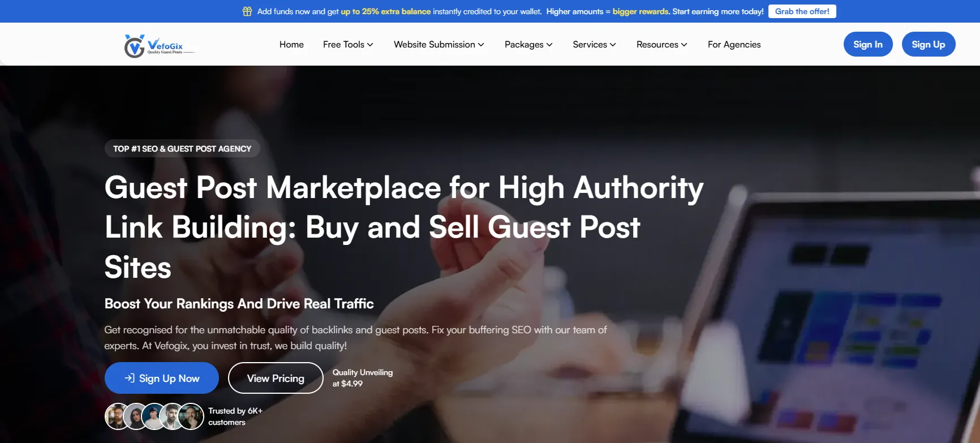
Task: Expand the Free Tools dropdown
Action: coord(348,45)
